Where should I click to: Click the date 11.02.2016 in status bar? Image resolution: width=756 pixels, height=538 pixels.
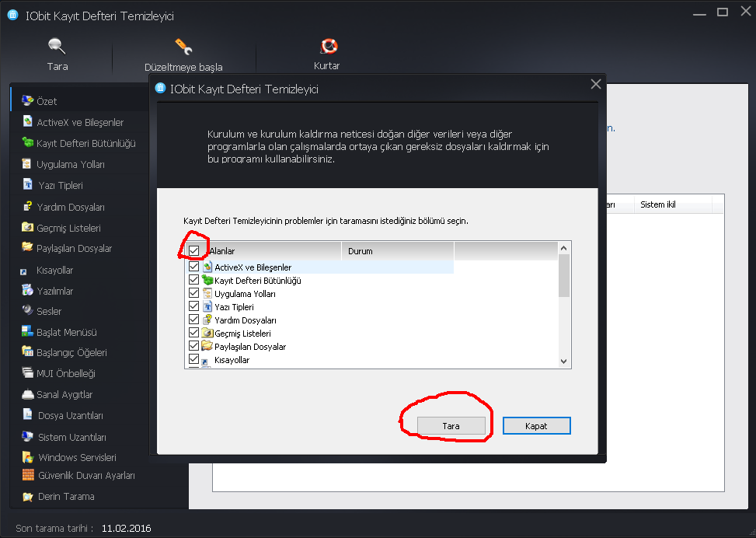[127, 529]
